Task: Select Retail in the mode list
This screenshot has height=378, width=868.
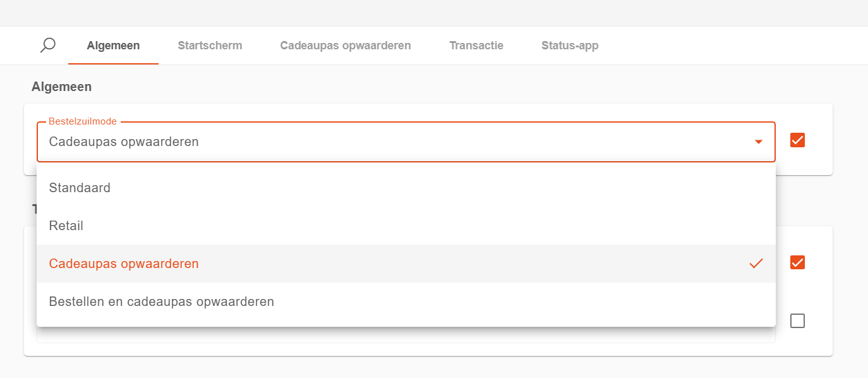Action: (66, 226)
